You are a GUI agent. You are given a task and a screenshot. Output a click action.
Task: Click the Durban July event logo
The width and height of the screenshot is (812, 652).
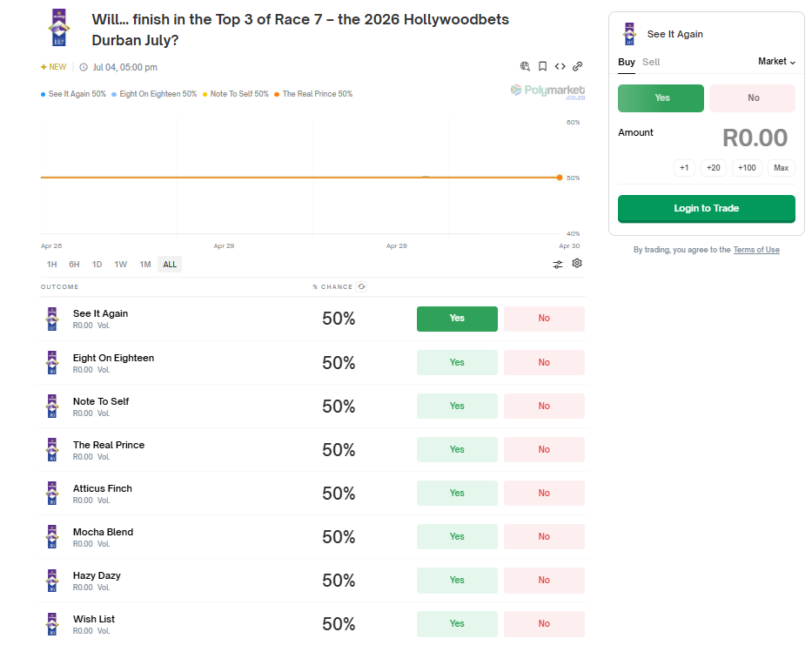click(x=59, y=28)
